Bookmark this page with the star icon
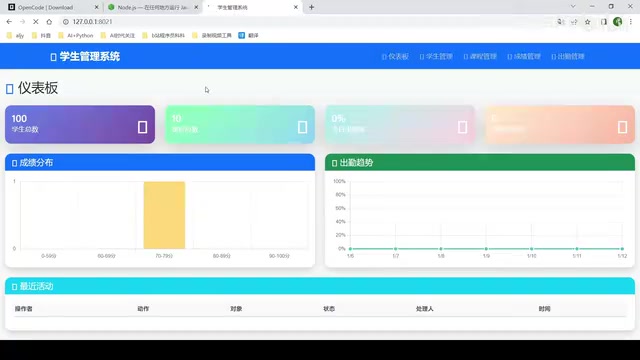 (x=587, y=22)
